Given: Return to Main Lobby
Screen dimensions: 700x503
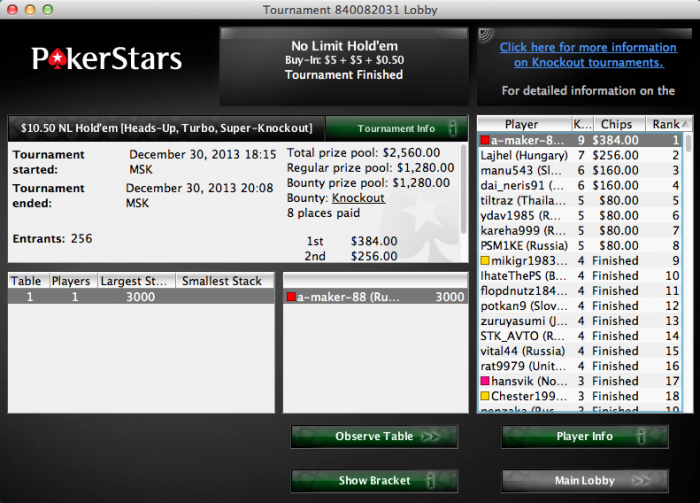Looking at the screenshot, I should 585,481.
